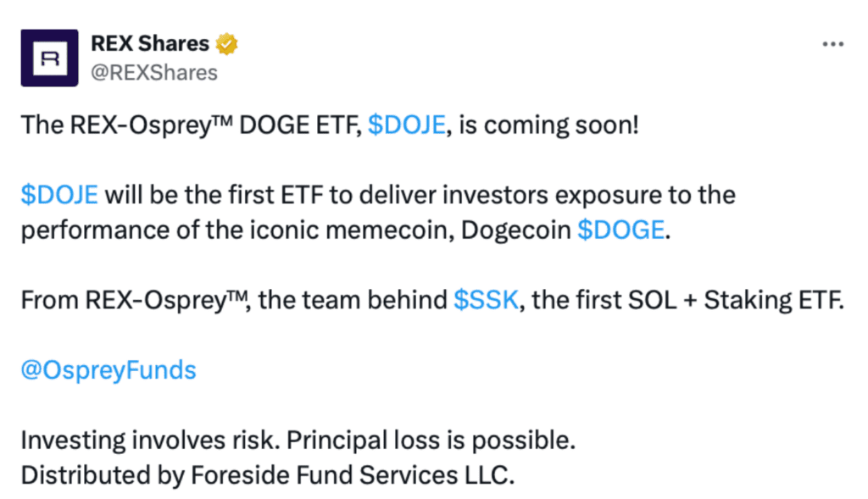Click 'The REX-Osprey™ DOGE ETF' text
This screenshot has height=499, width=868.
[x=191, y=125]
